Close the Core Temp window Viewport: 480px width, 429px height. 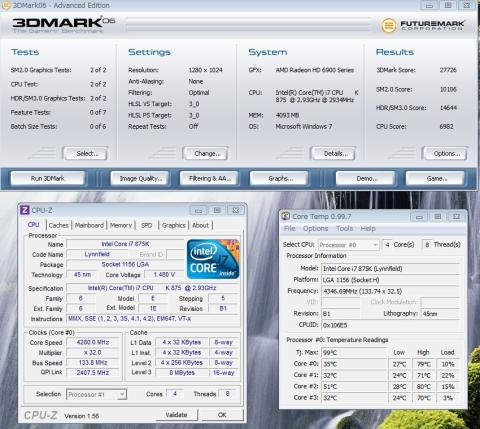pyautogui.click(x=456, y=217)
